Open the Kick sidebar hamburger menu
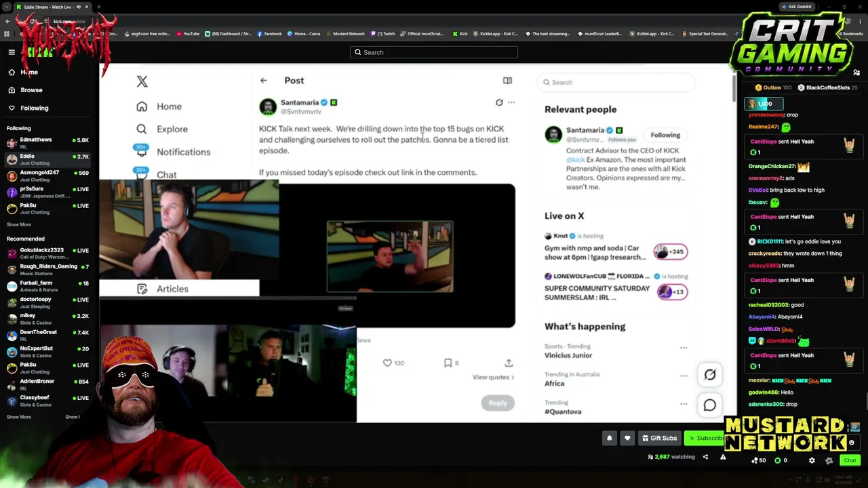 point(12,52)
